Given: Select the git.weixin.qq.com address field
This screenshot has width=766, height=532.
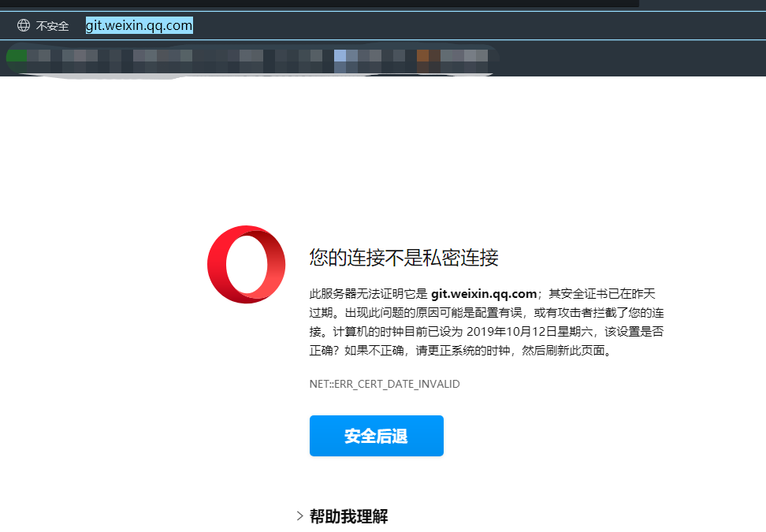Looking at the screenshot, I should point(139,25).
